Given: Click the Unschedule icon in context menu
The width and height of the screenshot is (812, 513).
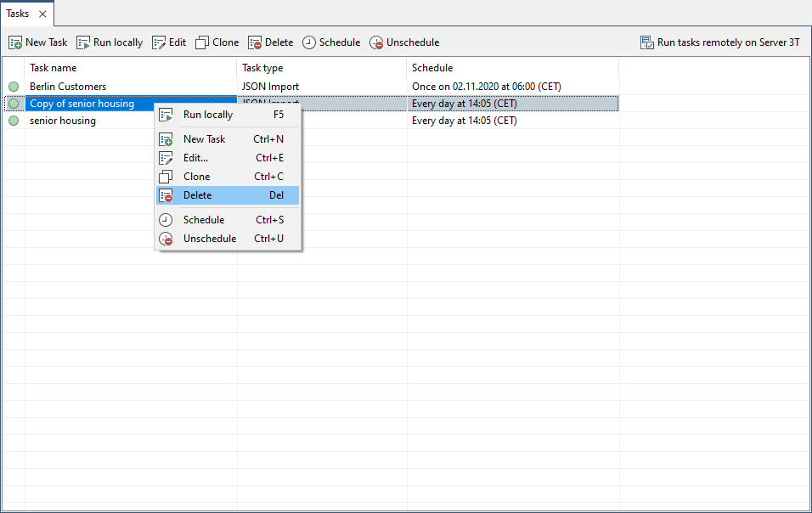Looking at the screenshot, I should tap(166, 239).
